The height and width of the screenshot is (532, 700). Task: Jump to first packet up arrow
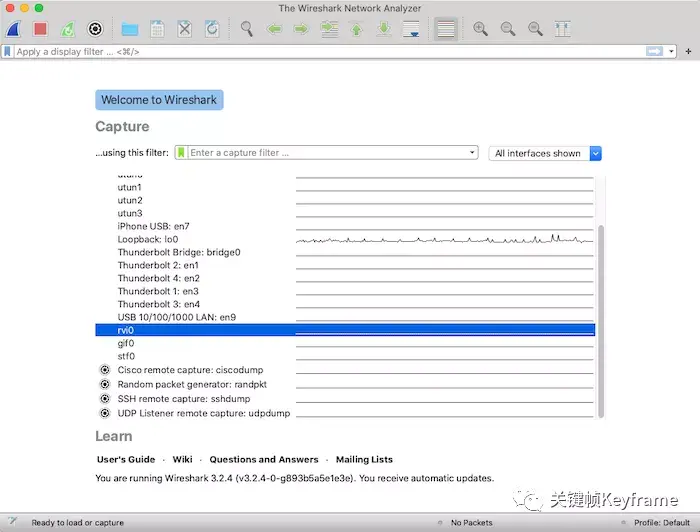pyautogui.click(x=356, y=29)
